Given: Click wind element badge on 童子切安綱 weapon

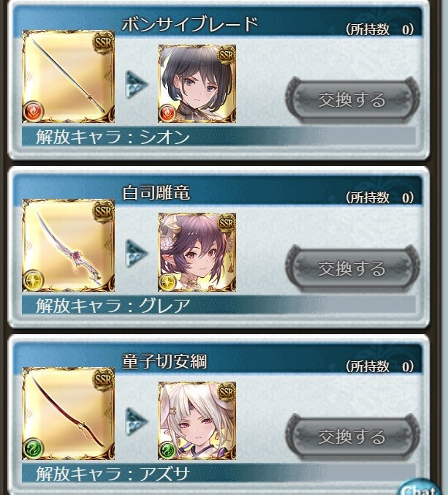Looking at the screenshot, I should tap(33, 449).
